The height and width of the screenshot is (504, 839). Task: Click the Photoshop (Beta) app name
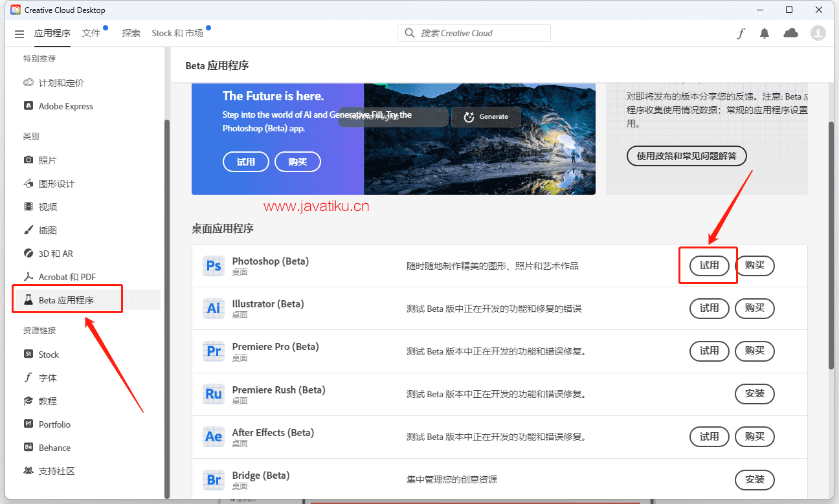271,261
